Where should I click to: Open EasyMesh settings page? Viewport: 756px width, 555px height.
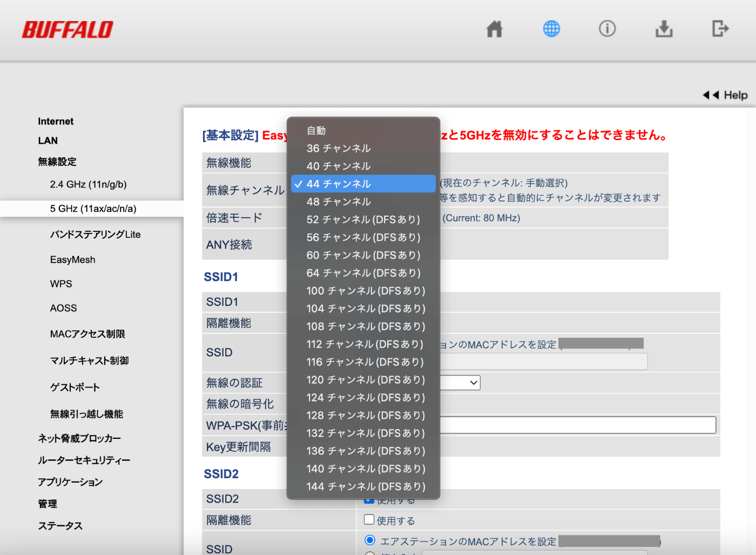click(73, 260)
